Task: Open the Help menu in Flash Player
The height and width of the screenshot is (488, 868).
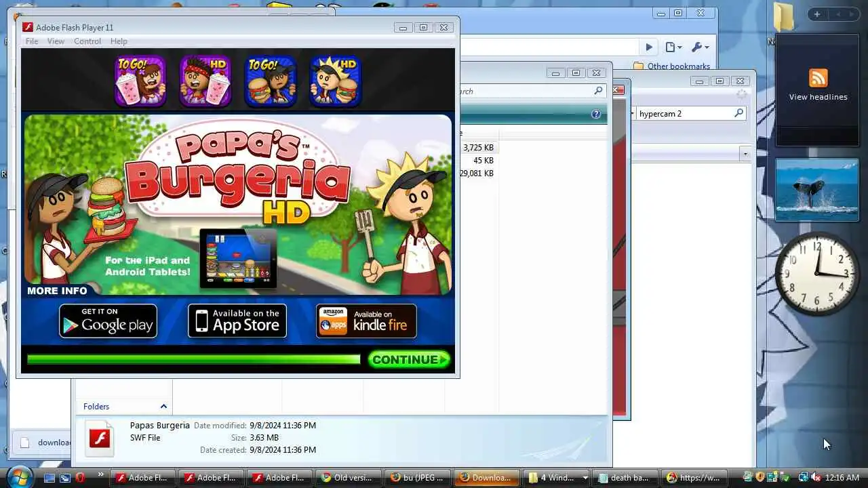Action: click(x=119, y=41)
